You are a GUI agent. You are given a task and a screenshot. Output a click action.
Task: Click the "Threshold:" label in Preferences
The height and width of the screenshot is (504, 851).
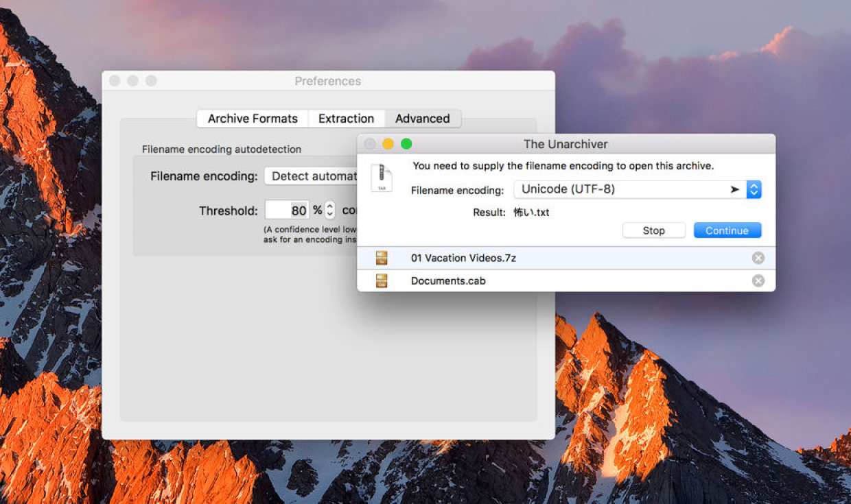pyautogui.click(x=229, y=211)
